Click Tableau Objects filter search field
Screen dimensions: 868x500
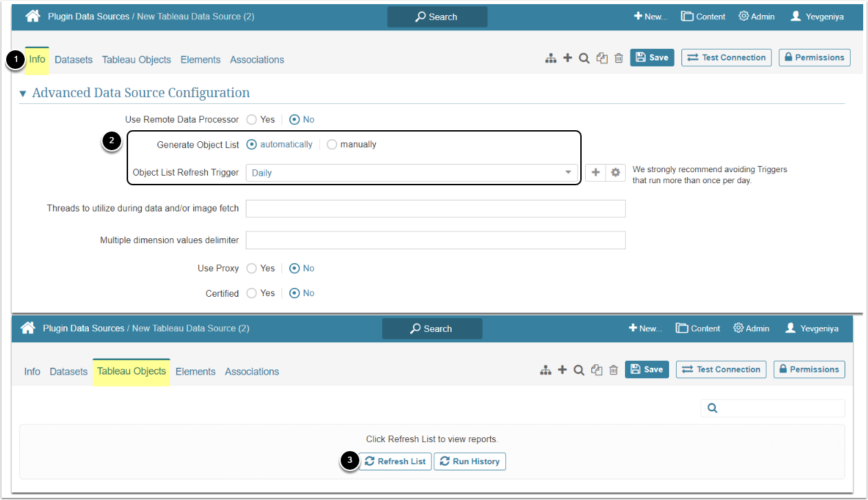pos(773,408)
